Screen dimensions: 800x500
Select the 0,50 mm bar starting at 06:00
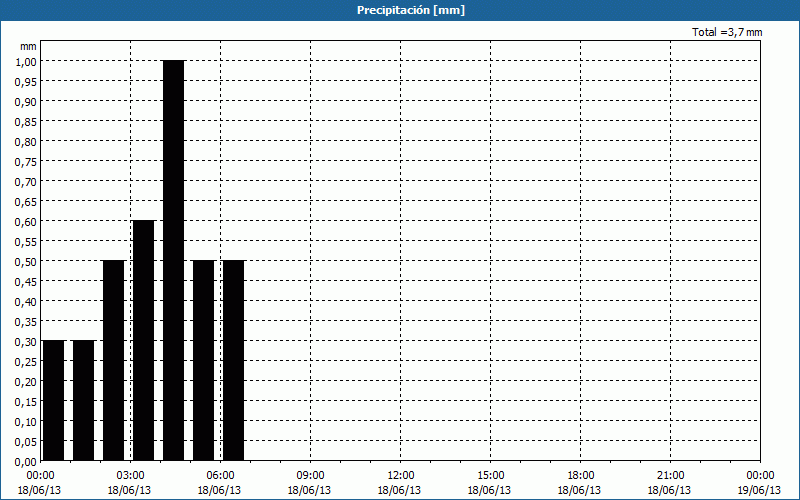coord(234,361)
